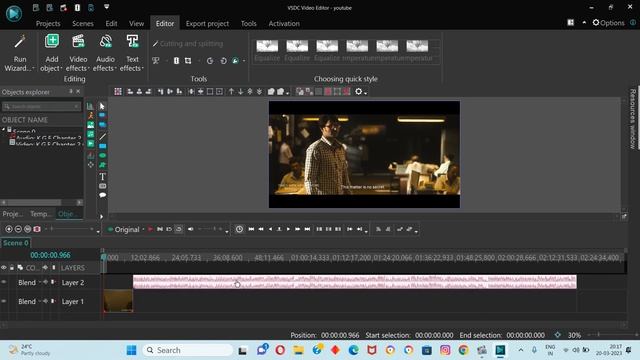This screenshot has height=360, width=640.
Task: Toggle the lock icon in the layers header
Action: click(12, 268)
